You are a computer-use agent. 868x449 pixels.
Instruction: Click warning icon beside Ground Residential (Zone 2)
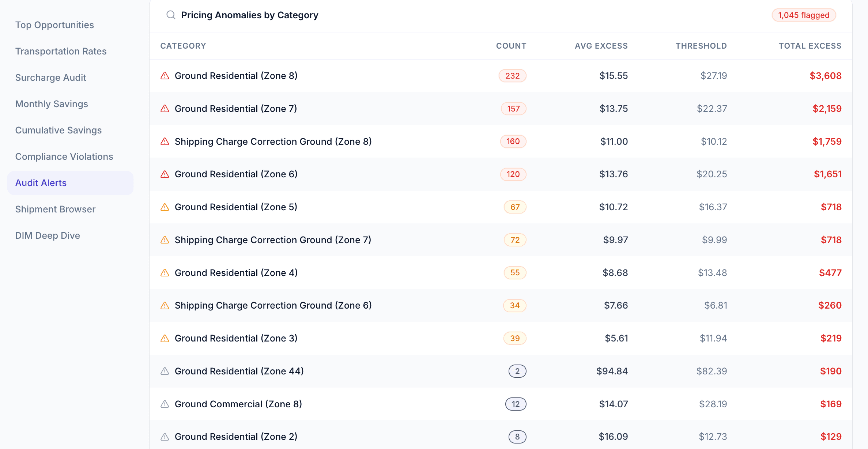(x=165, y=437)
